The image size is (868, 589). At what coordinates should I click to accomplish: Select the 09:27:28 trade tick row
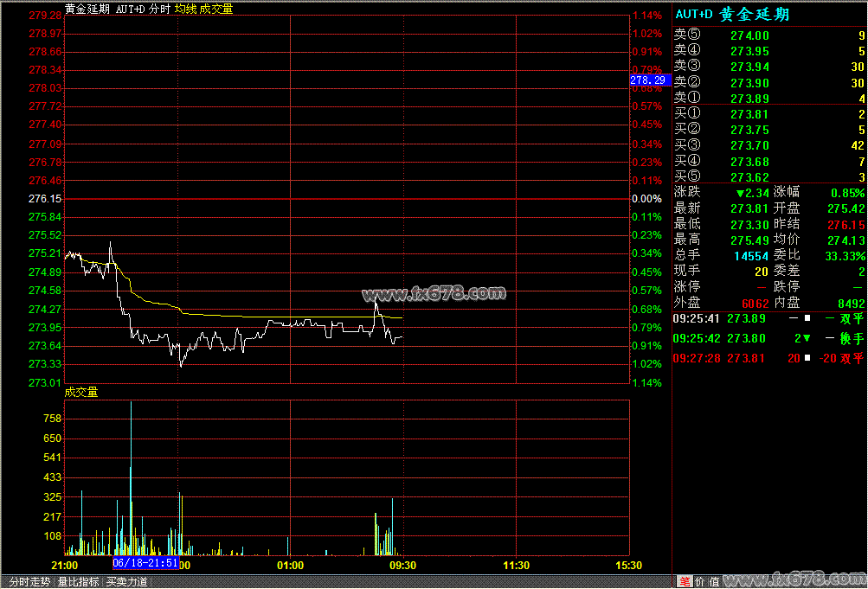tap(769, 359)
